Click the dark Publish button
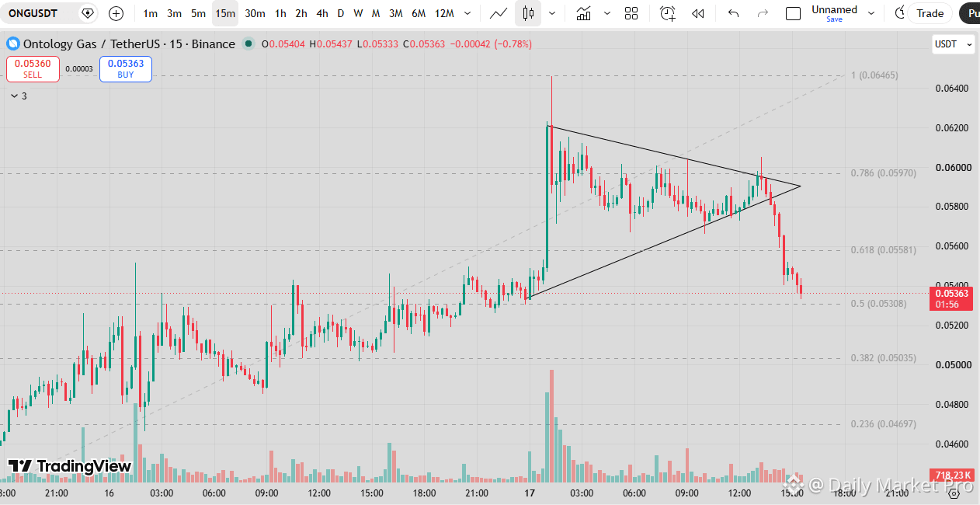The height and width of the screenshot is (505, 980). (x=969, y=13)
